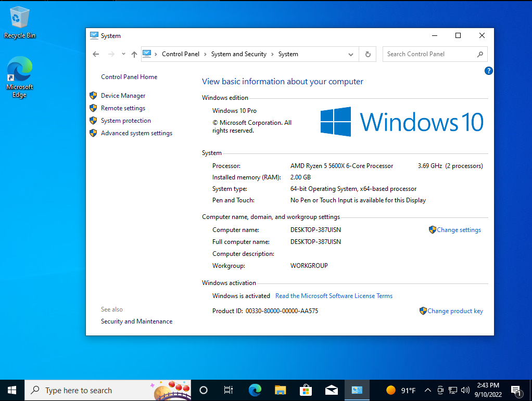Expand chevron after Control Panel breadcrumb
This screenshot has height=401, width=532.
205,54
